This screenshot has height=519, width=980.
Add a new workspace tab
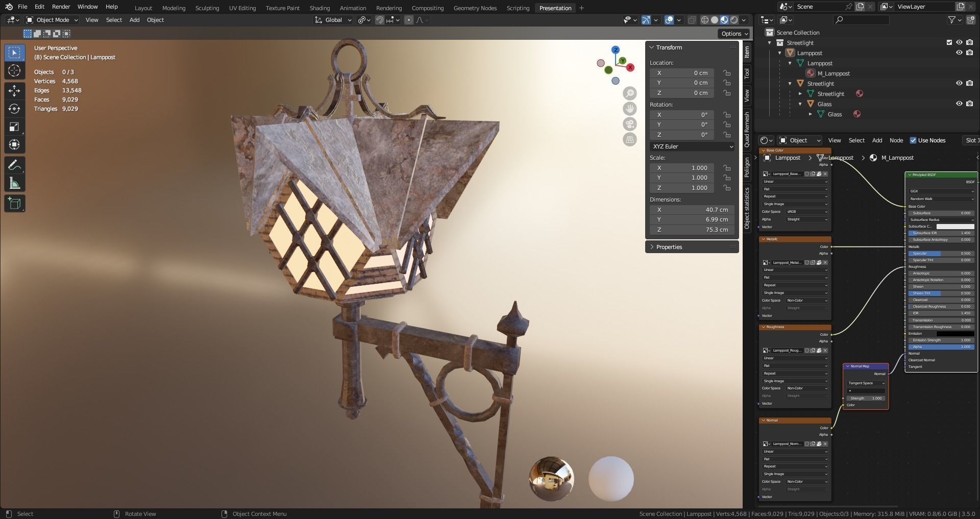coord(581,8)
